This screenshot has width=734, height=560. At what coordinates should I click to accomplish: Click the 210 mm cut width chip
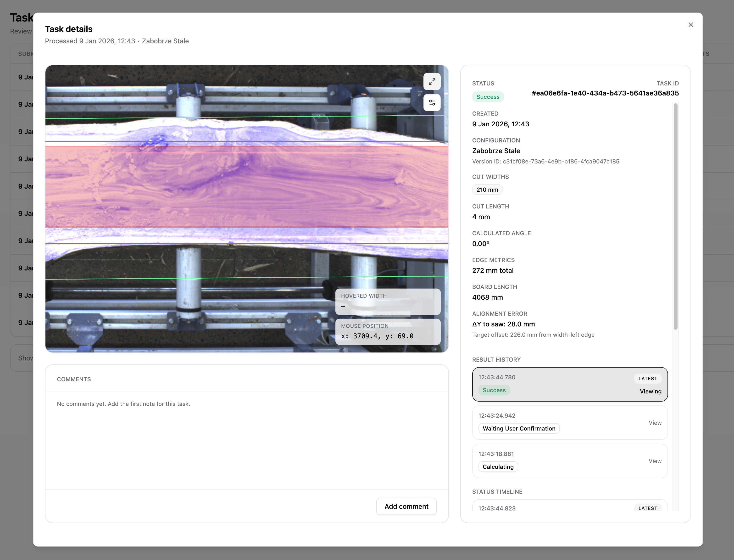pos(487,190)
